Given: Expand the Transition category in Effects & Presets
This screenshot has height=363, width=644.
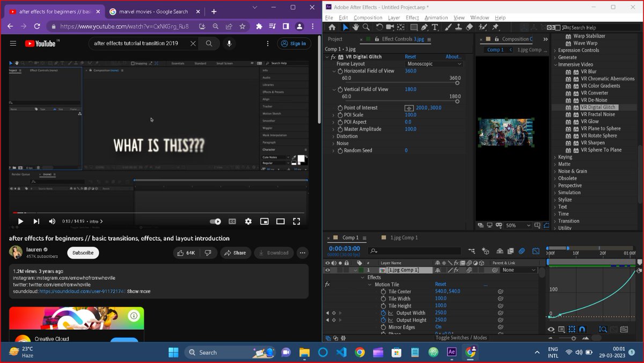Looking at the screenshot, I should 555,221.
